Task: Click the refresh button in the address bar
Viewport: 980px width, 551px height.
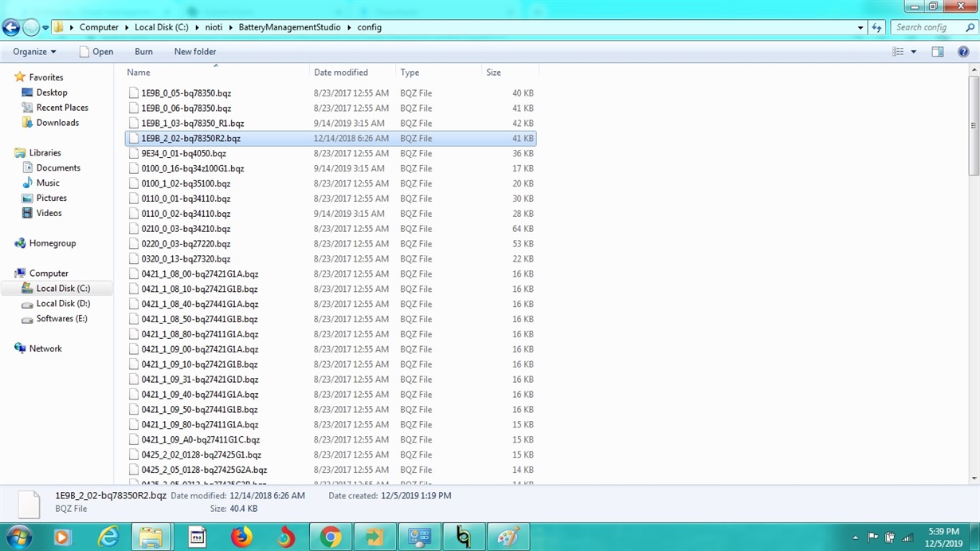Action: 877,27
